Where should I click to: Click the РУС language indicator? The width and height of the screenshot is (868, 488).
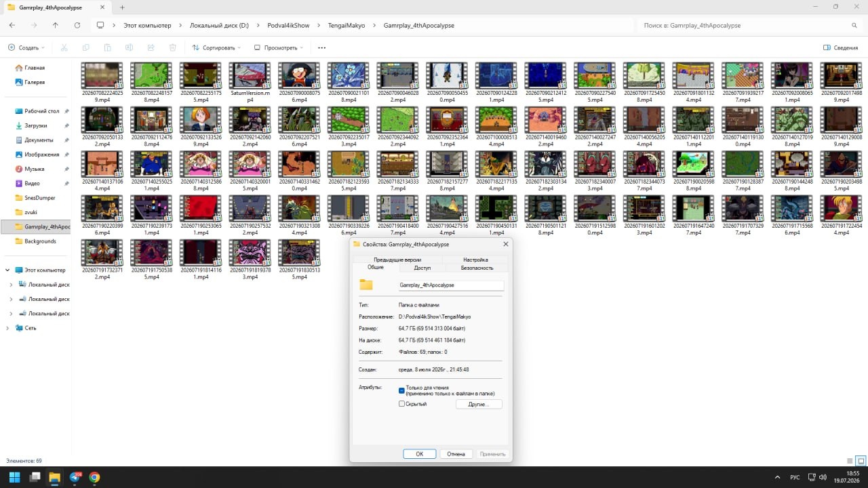[795, 477]
